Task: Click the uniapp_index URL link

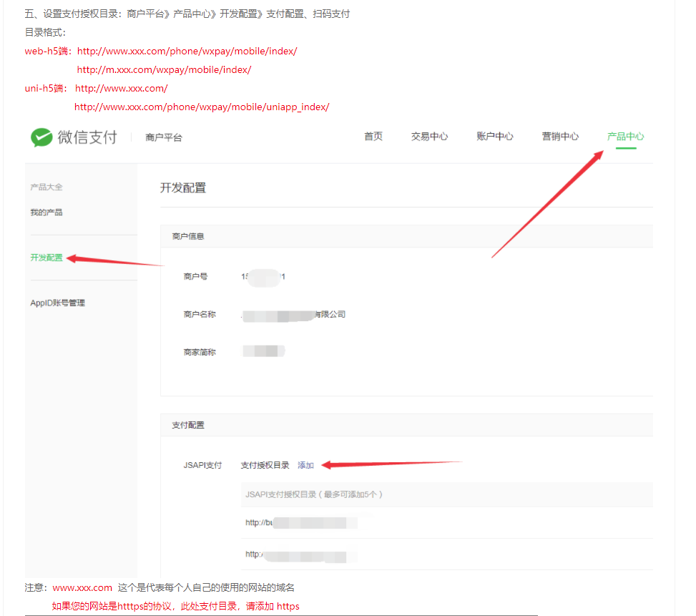Action: pos(202,107)
